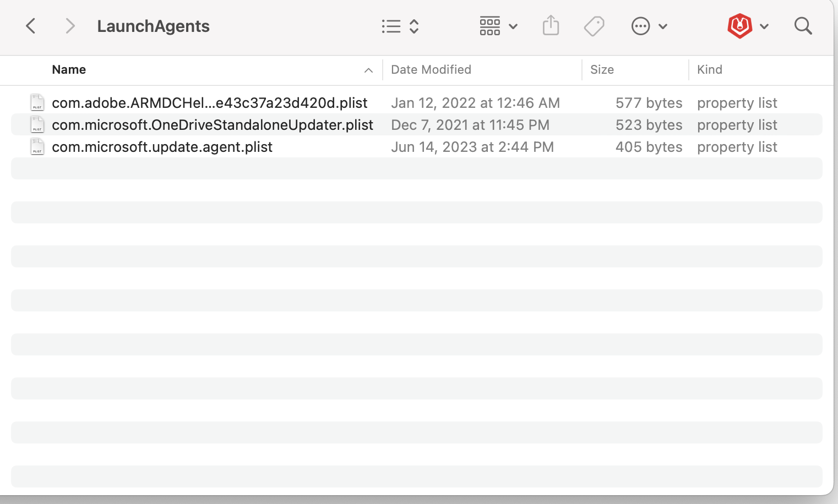Viewport: 838px width, 504px height.
Task: Click date Jun 14, 2023 at 2:44 PM
Action: [472, 147]
